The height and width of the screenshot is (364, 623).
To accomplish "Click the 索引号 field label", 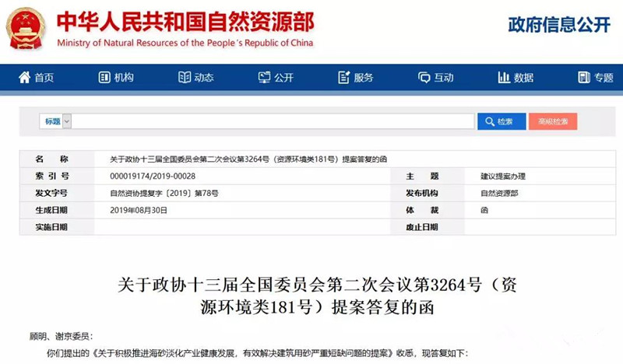I will [52, 177].
